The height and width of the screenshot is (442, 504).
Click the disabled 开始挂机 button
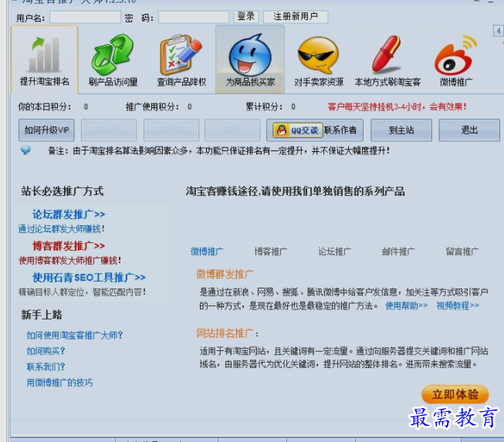pyautogui.click(x=171, y=130)
